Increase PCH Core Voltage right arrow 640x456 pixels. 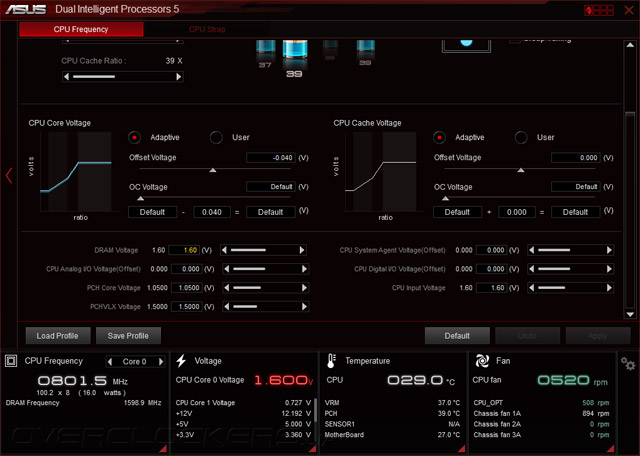[x=304, y=288]
